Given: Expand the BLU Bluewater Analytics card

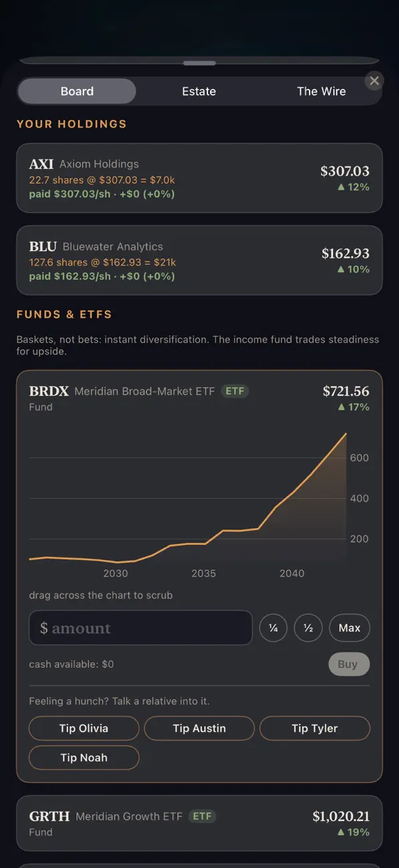Looking at the screenshot, I should pyautogui.click(x=199, y=260).
